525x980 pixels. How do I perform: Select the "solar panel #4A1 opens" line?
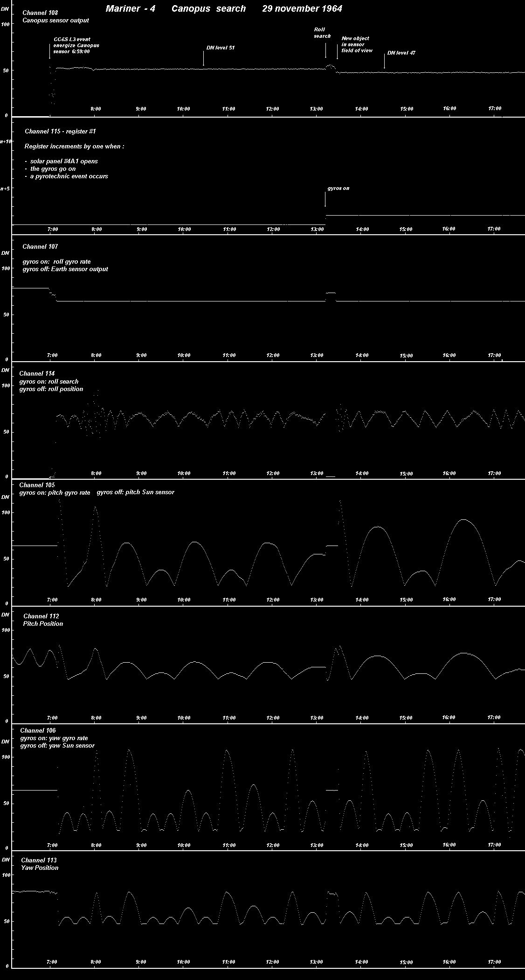(64, 161)
